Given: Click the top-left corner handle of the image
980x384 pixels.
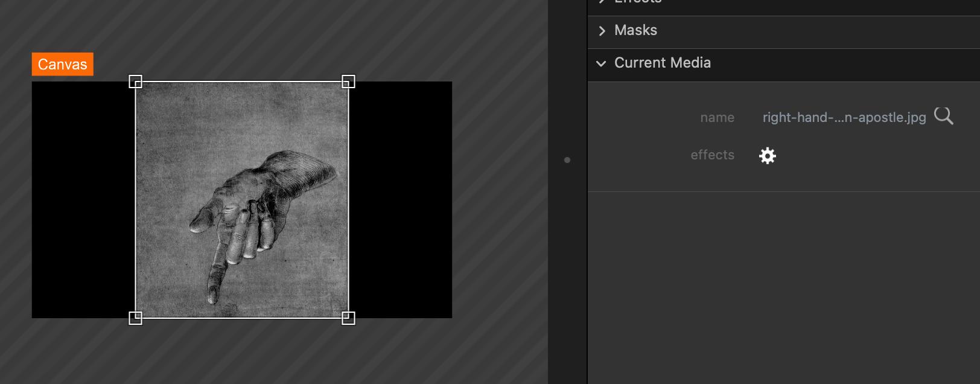Looking at the screenshot, I should [x=136, y=82].
